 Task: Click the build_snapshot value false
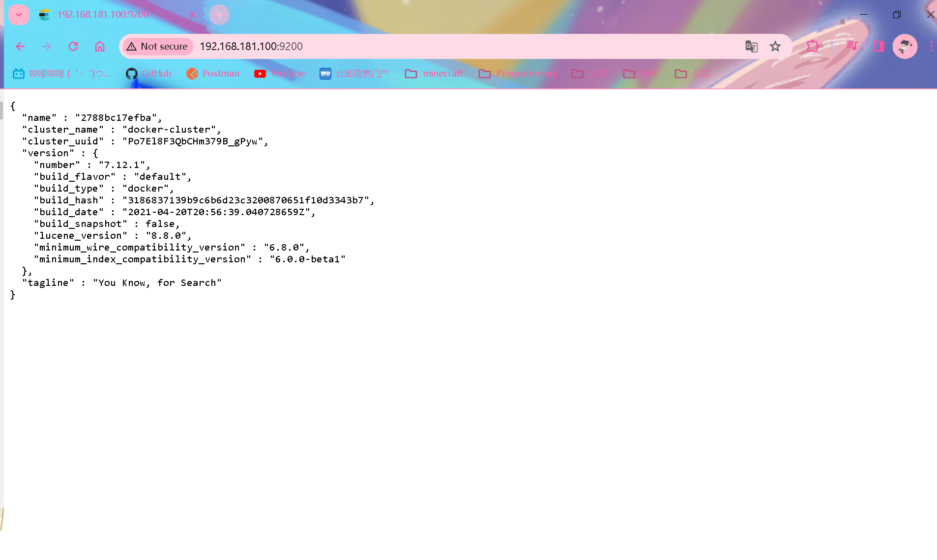(x=160, y=224)
